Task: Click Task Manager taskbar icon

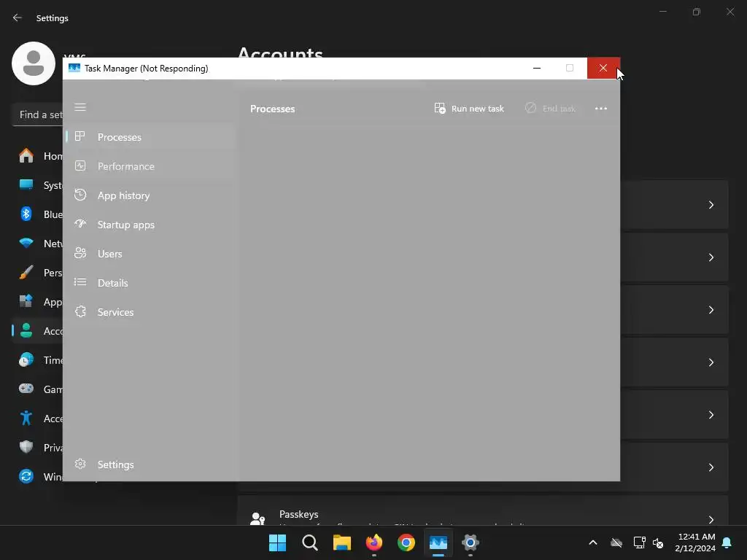Action: (x=438, y=542)
